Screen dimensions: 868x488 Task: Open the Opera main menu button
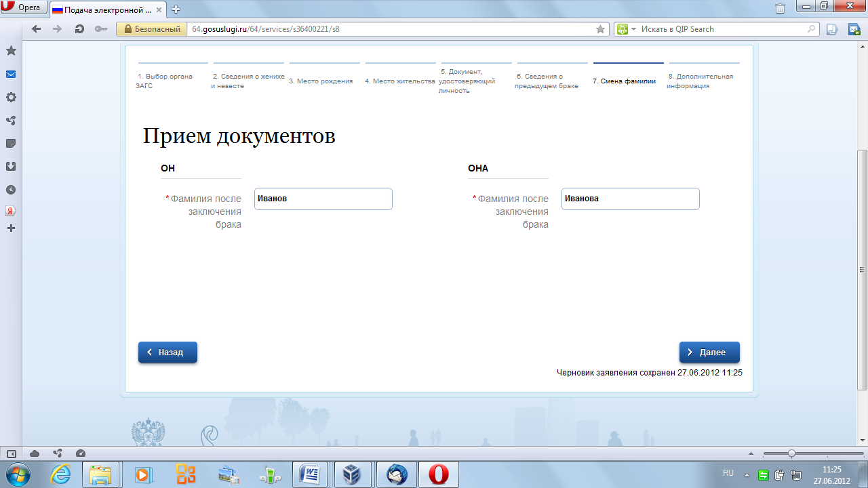tap(24, 8)
